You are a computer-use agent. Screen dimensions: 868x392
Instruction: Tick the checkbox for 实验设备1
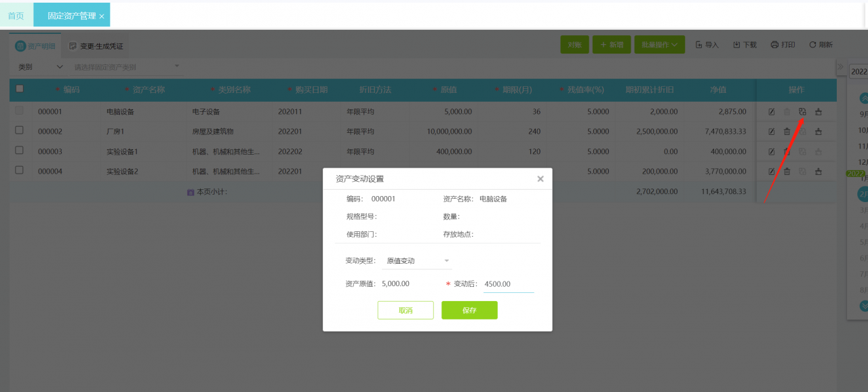tap(19, 151)
